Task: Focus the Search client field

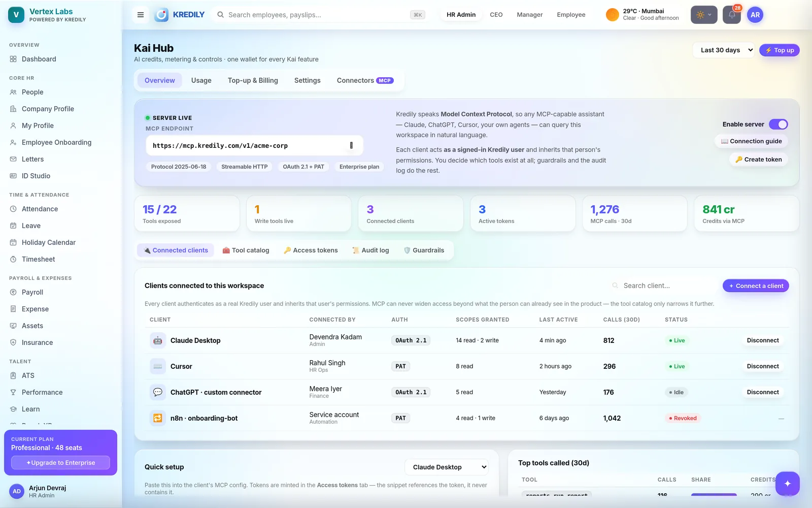Action: coord(663,286)
